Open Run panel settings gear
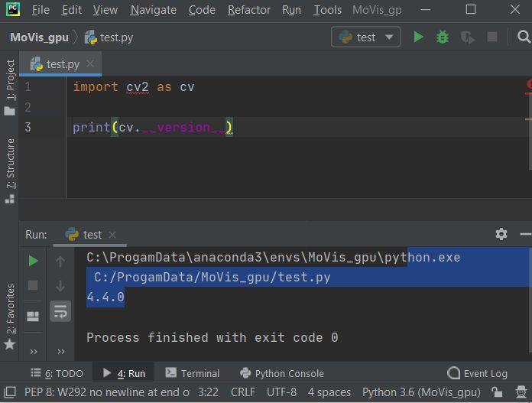Image resolution: width=532 pixels, height=403 pixels. 501,234
